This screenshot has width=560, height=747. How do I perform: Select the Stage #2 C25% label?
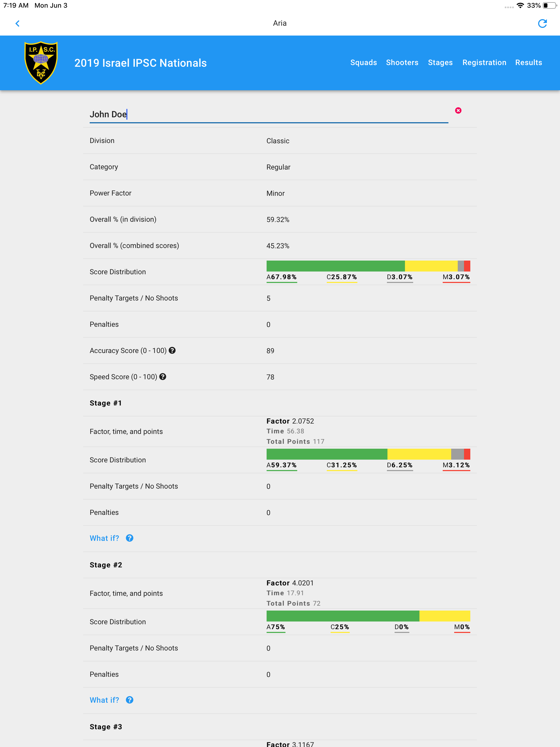tap(339, 627)
